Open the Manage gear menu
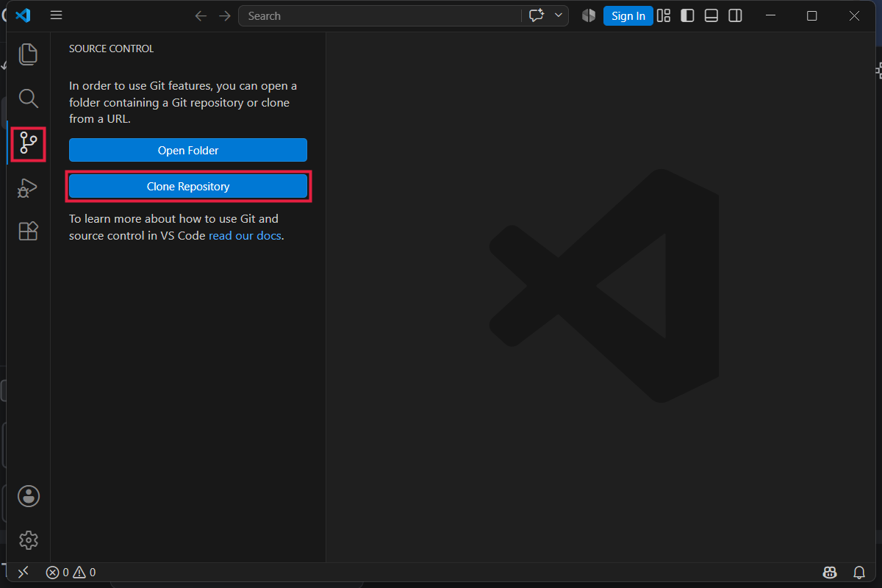 coord(28,540)
